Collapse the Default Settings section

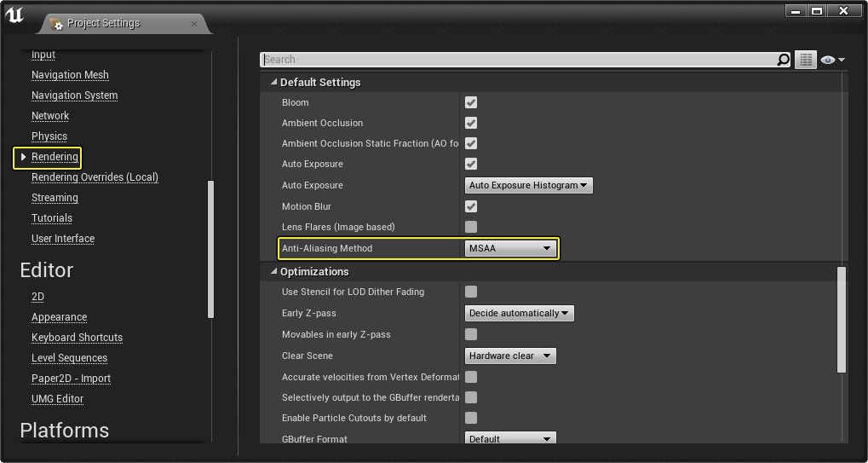(x=274, y=83)
